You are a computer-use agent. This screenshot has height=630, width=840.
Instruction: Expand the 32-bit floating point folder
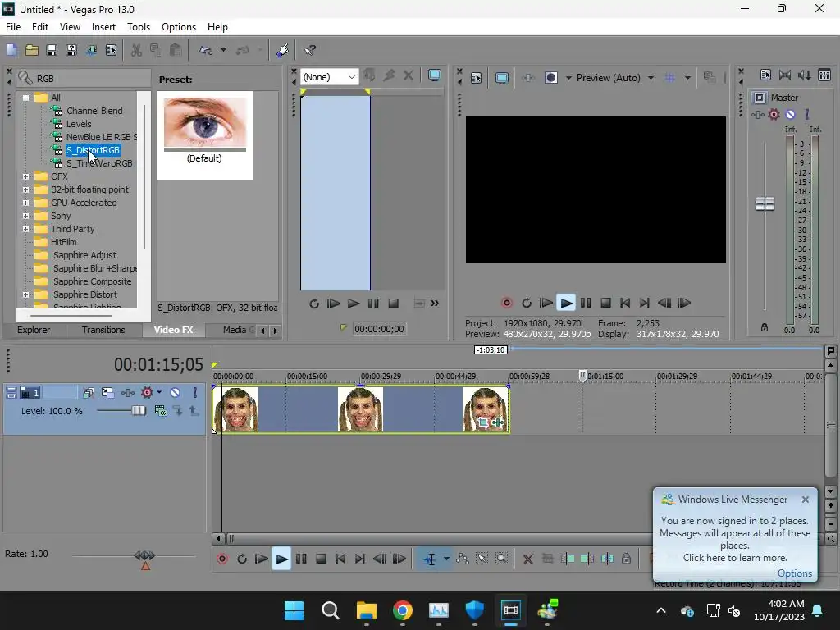25,189
